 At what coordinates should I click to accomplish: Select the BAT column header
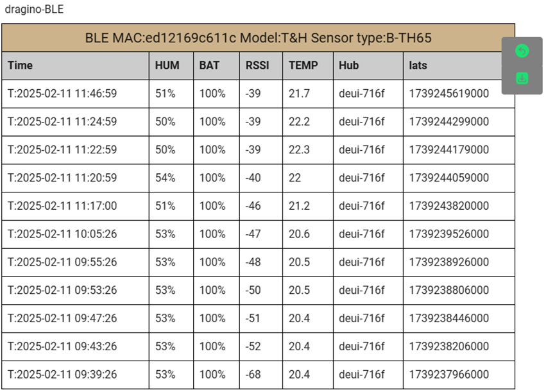coord(210,65)
